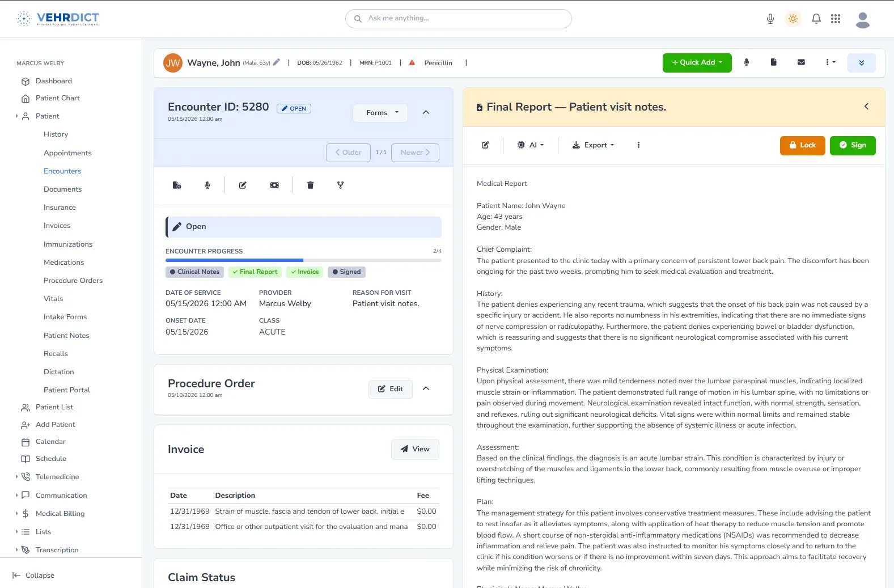Open the Export dropdown
This screenshot has height=588, width=894.
(x=593, y=145)
